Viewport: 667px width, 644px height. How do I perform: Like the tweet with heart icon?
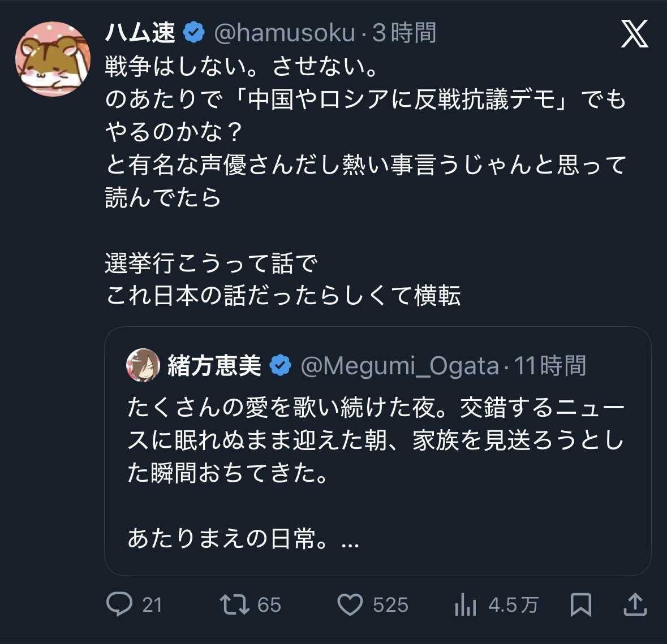click(350, 604)
